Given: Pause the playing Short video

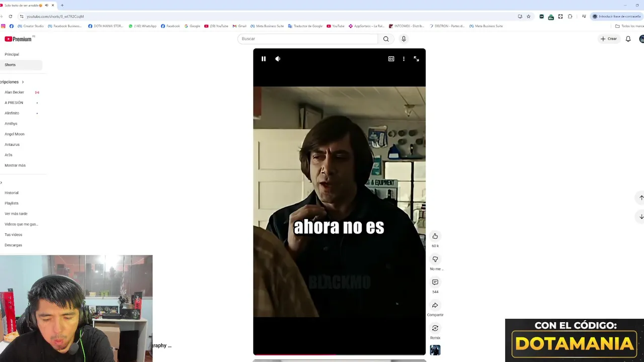Looking at the screenshot, I should pyautogui.click(x=263, y=59).
